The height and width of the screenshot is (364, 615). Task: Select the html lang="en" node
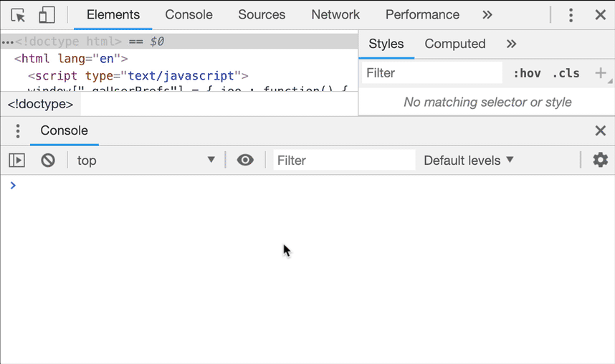(71, 59)
